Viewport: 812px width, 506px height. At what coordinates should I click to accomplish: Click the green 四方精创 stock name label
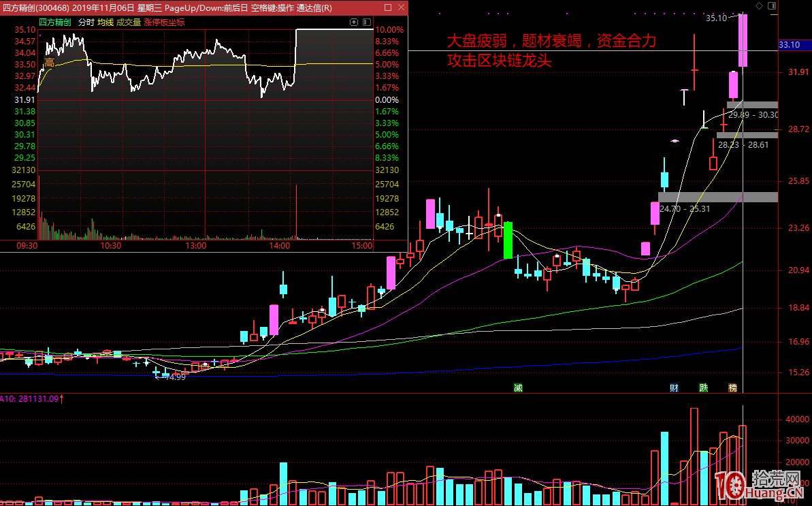pyautogui.click(x=55, y=22)
